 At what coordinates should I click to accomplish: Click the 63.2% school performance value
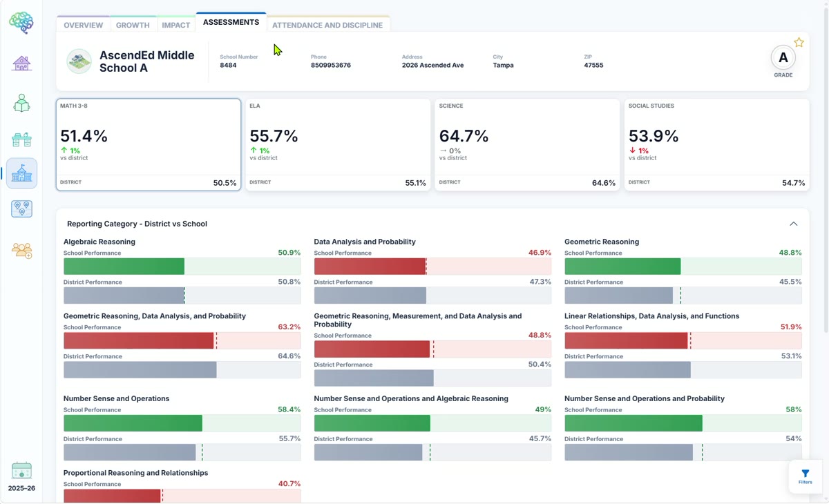click(x=289, y=327)
